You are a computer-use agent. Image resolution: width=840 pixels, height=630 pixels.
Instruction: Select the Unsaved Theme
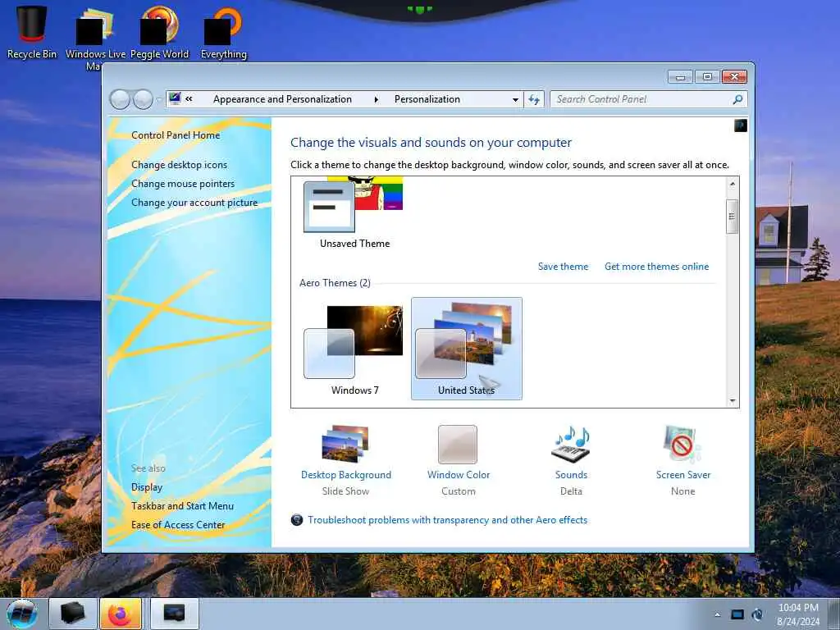354,214
